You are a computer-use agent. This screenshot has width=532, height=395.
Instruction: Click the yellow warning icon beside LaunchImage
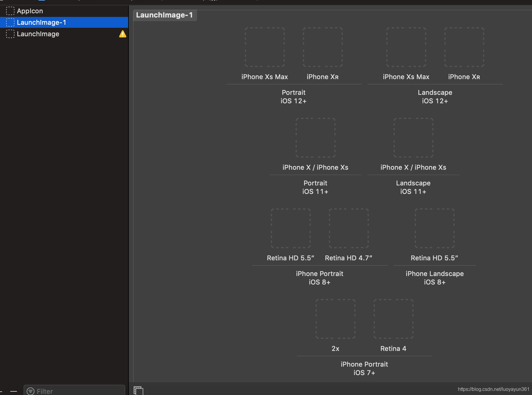(x=123, y=34)
